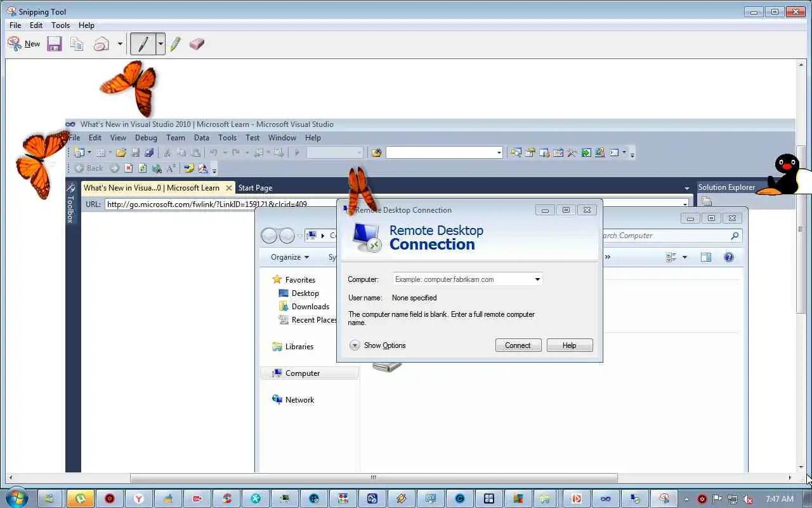Click the muted volume tray icon
This screenshot has height=508, width=812.
tap(748, 499)
